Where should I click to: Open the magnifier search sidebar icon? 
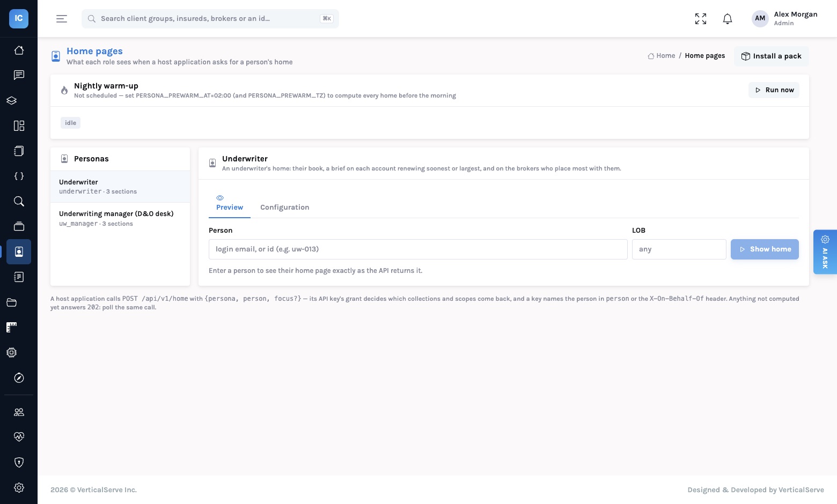click(19, 201)
